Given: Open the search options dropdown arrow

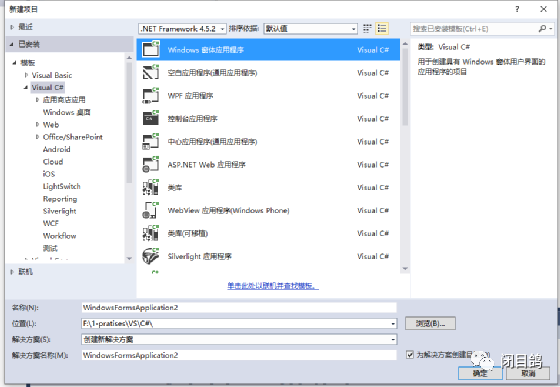Looking at the screenshot, I should click(551, 29).
